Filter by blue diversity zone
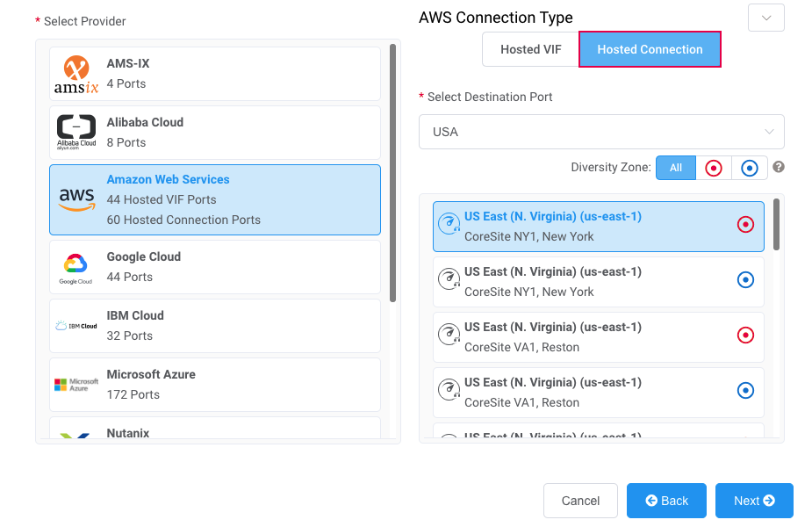This screenshot has height=527, width=812. point(750,168)
